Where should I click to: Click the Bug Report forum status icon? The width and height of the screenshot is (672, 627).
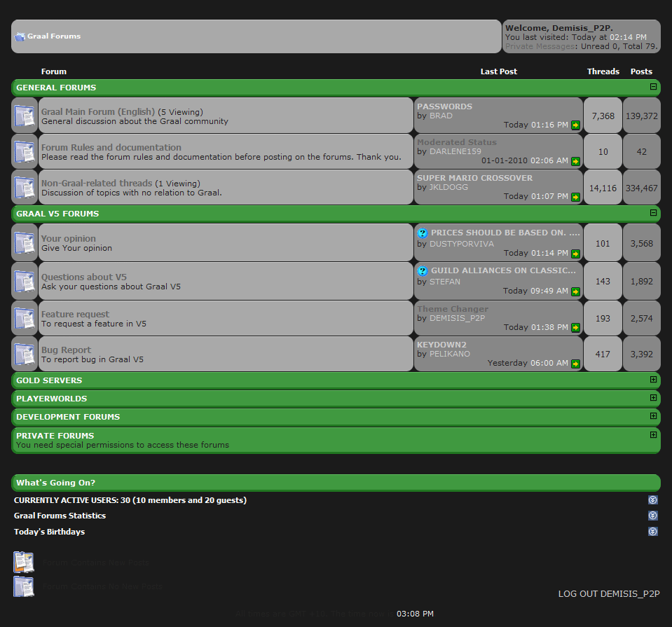(25, 354)
